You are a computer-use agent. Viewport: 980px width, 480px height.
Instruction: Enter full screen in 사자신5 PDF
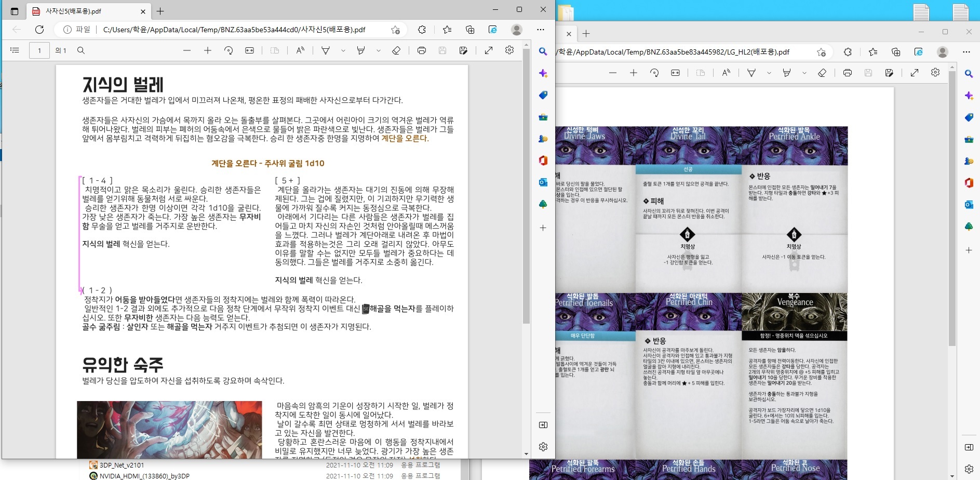489,50
